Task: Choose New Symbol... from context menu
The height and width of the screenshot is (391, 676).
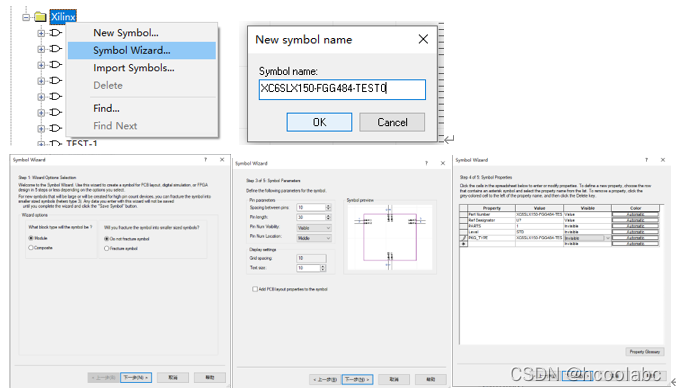Action: tap(126, 33)
